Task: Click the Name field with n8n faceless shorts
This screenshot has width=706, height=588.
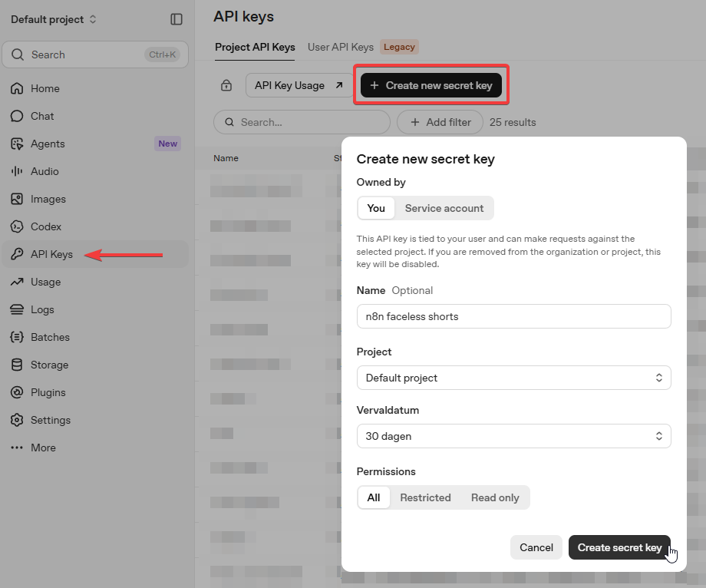Action: 513,316
